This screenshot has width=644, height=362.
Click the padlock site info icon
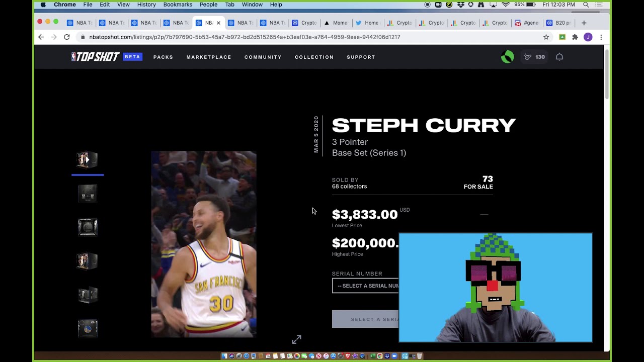click(x=83, y=37)
